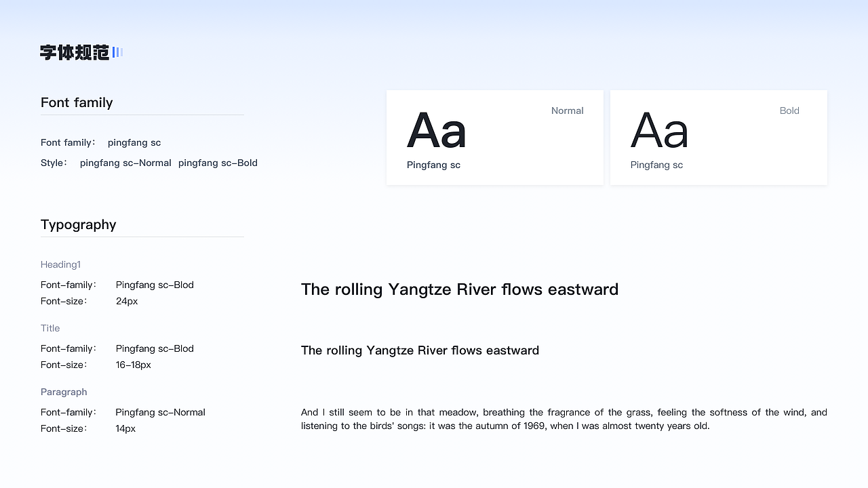The width and height of the screenshot is (868, 488).
Task: Select the large Aa sample in the Bold card
Action: coord(659,130)
